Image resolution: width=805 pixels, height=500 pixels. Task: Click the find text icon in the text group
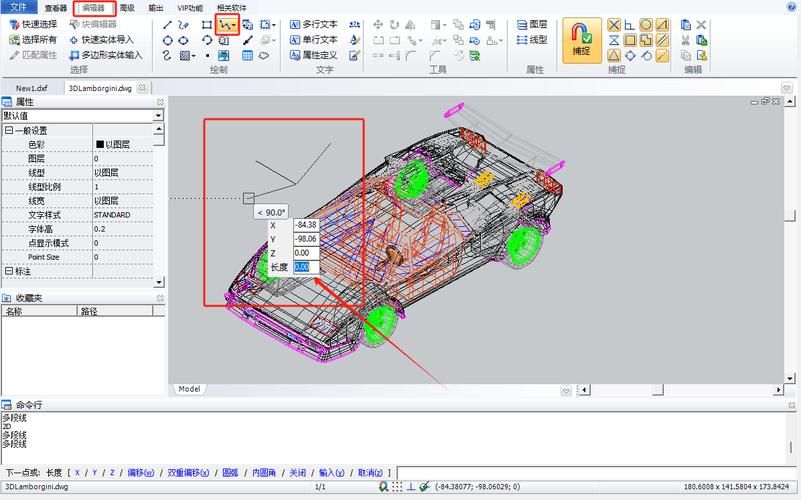point(355,25)
